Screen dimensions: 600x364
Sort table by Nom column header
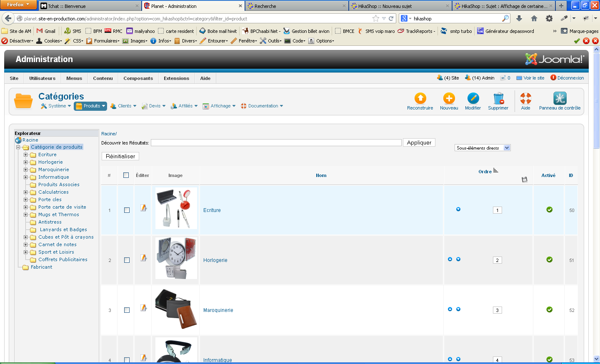click(321, 175)
